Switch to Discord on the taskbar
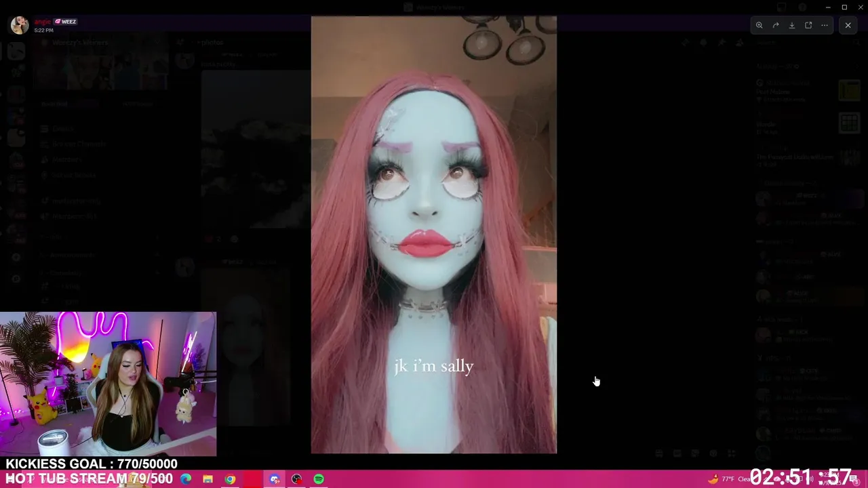The image size is (868, 488). pyautogui.click(x=275, y=479)
